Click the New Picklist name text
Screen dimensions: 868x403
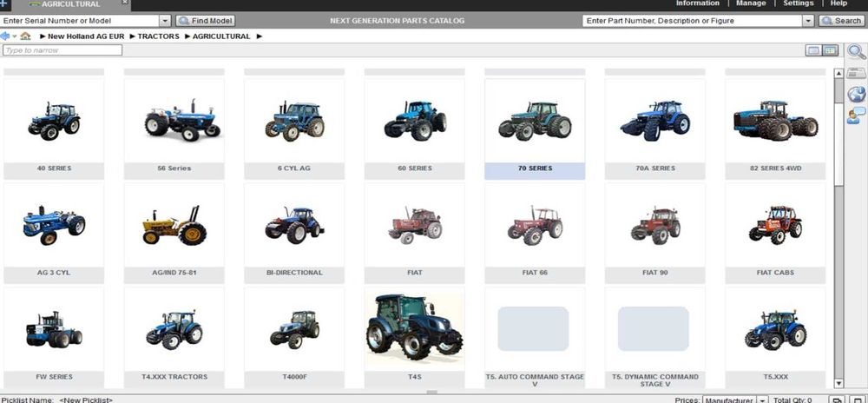pos(86,400)
